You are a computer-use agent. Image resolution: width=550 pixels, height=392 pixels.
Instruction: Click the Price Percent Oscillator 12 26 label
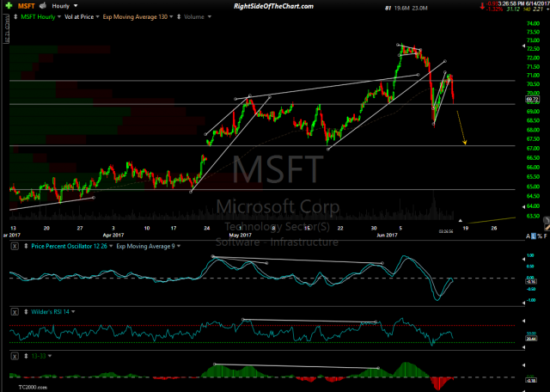click(69, 247)
